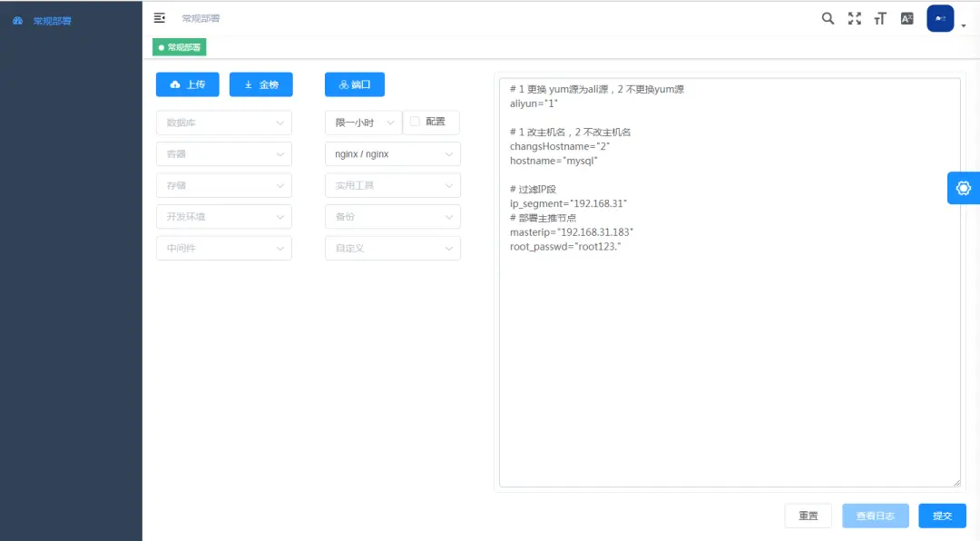Click the 端口 button
The height and width of the screenshot is (541, 980).
(355, 84)
